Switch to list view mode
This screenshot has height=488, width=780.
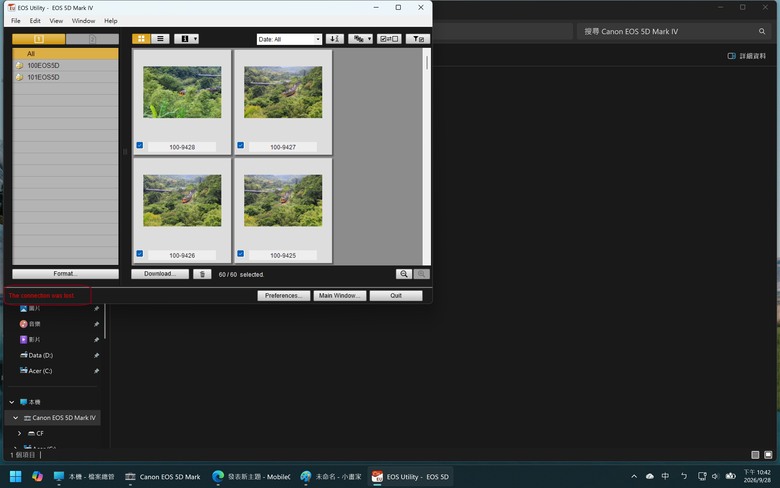pyautogui.click(x=160, y=39)
